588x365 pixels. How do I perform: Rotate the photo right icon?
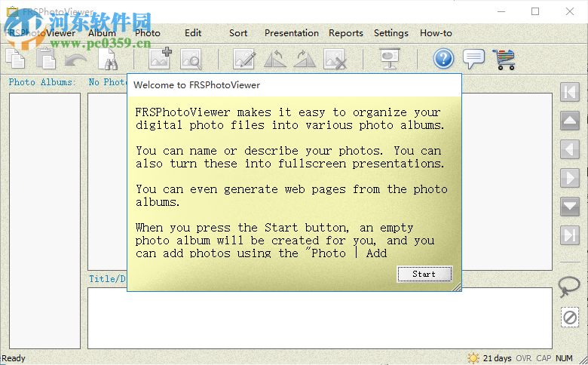point(305,60)
